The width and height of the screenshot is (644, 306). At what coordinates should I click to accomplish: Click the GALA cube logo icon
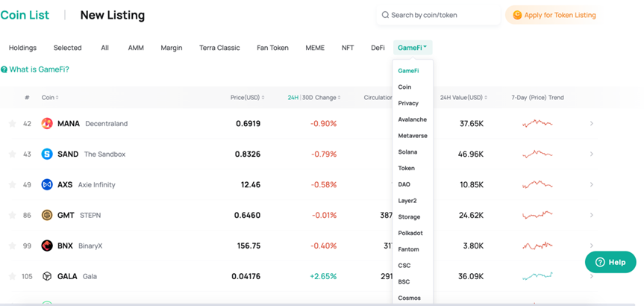[x=47, y=276]
